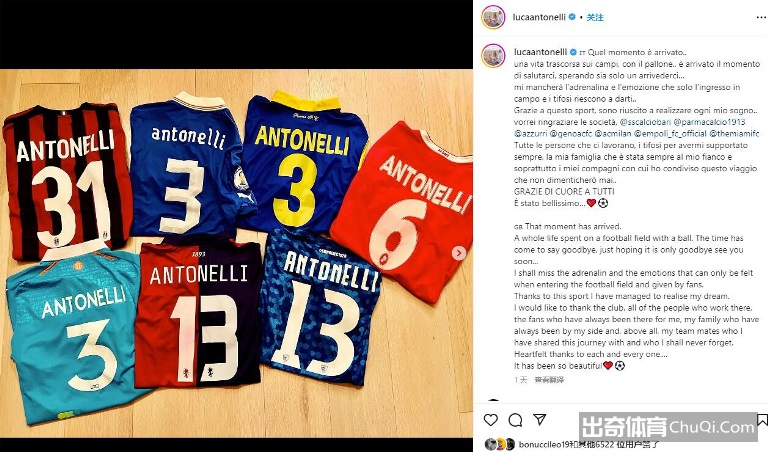Share post with paper plane icon

[540, 419]
